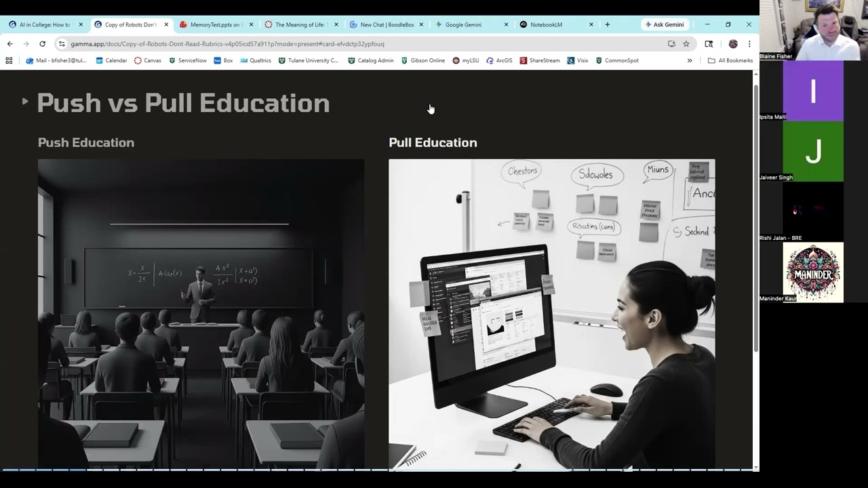The width and height of the screenshot is (868, 488).
Task: Select Blaine Fisher's video tile
Action: pos(813,30)
